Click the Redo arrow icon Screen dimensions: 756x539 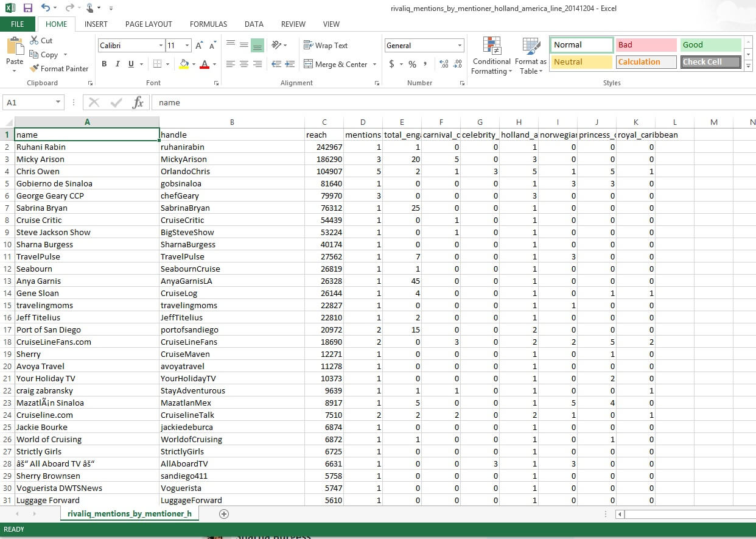[69, 8]
